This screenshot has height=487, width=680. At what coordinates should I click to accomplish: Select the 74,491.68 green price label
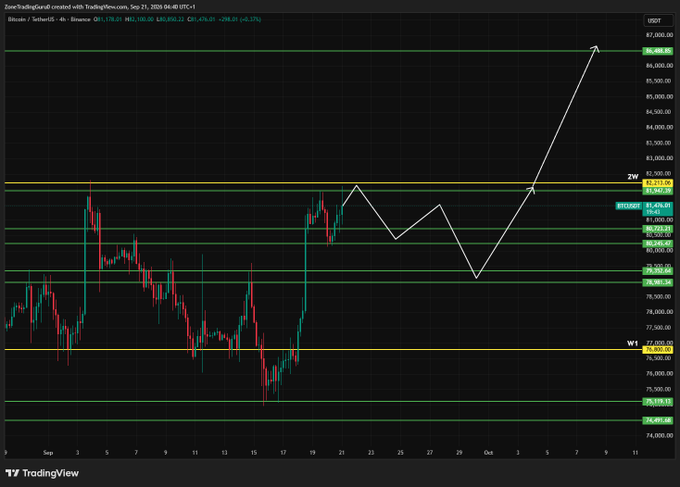click(x=657, y=420)
